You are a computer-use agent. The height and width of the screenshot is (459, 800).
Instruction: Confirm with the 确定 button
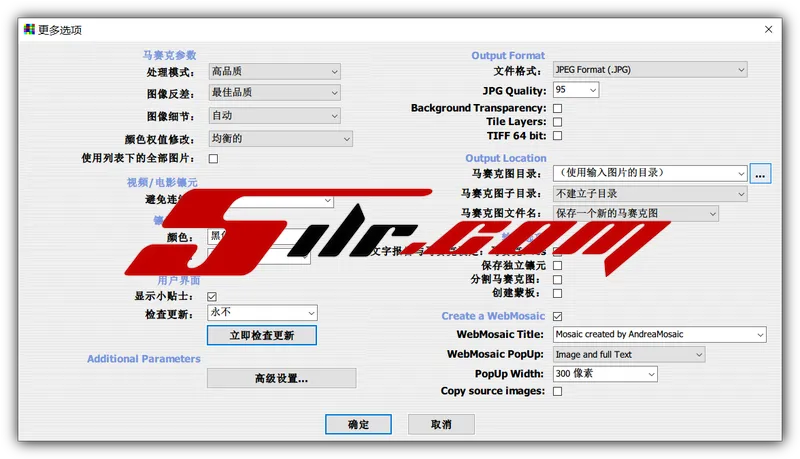tap(359, 424)
